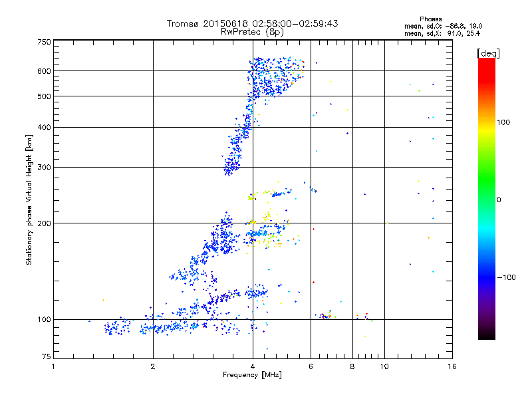This screenshot has height=399, width=532.
Task: Click the '500' height axis label
Action: point(45,96)
